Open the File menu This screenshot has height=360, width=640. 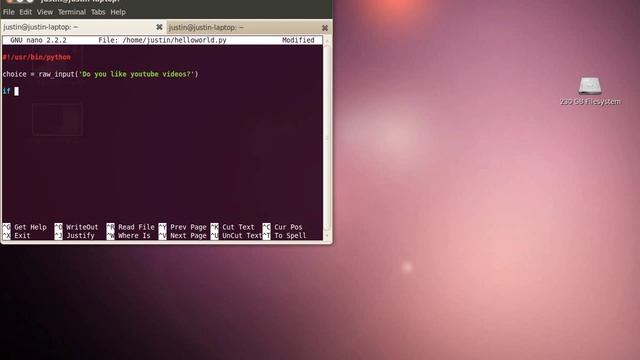point(9,12)
